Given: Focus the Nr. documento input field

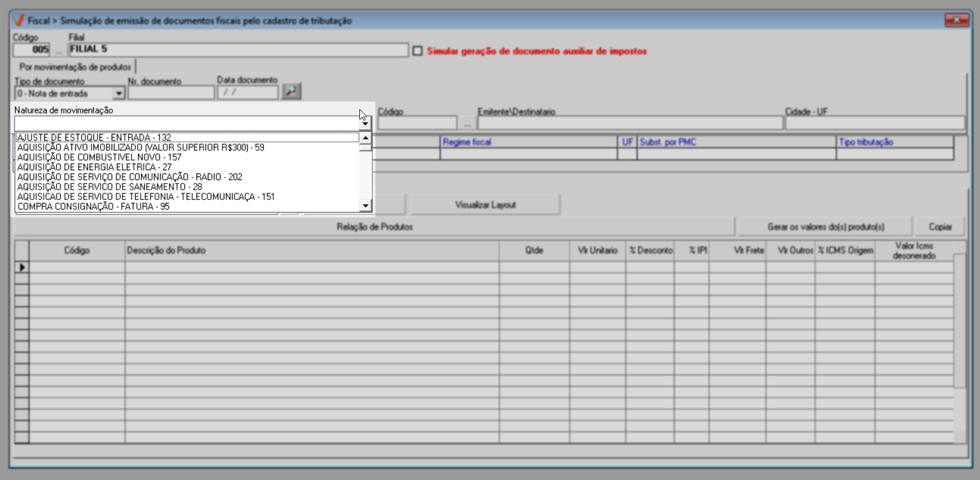Looking at the screenshot, I should [x=171, y=93].
